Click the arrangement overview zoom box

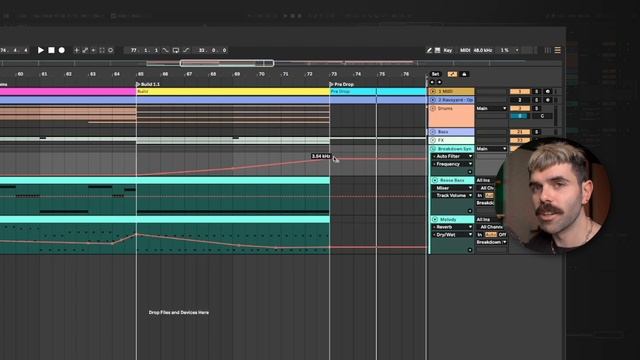point(227,63)
